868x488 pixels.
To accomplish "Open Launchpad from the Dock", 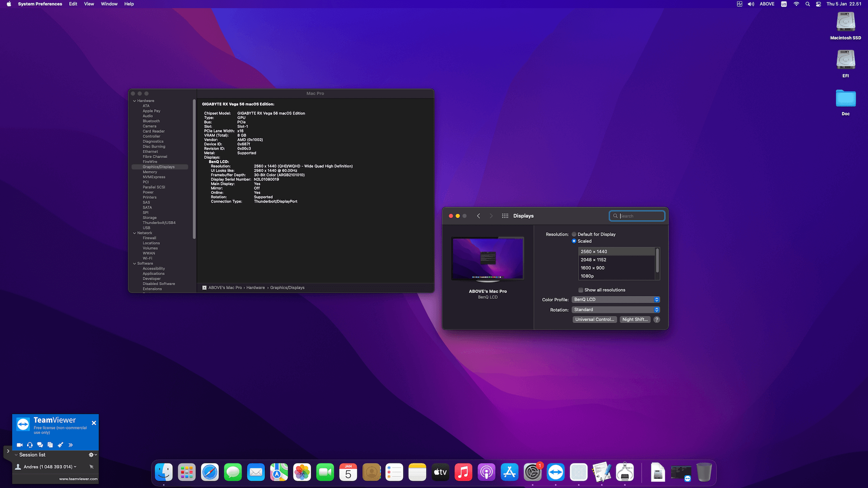I will pyautogui.click(x=187, y=473).
